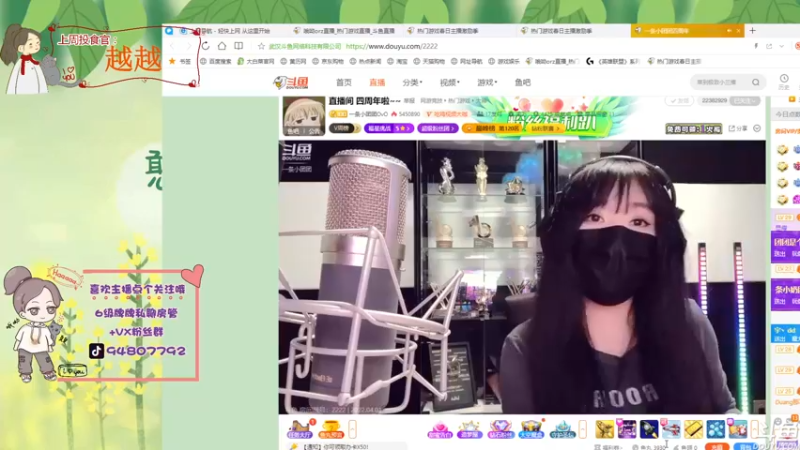
Task: Open the reading mode book icon
Action: pos(238,46)
